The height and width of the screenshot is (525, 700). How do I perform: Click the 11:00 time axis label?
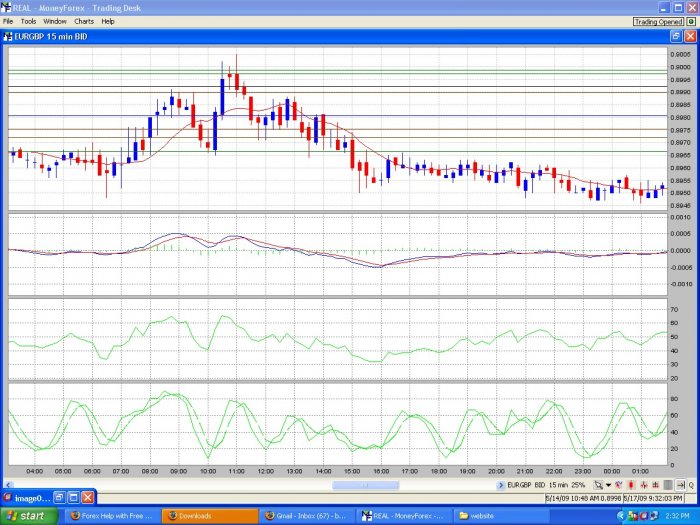(x=237, y=471)
